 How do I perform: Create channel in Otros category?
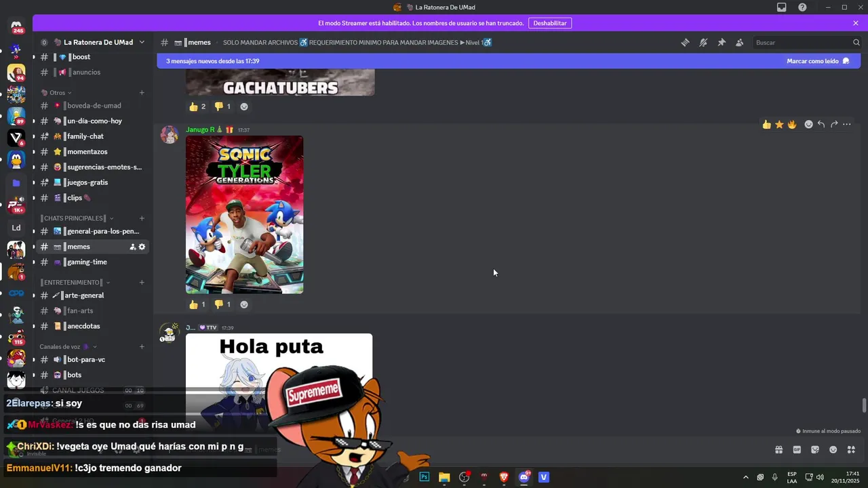tap(142, 93)
